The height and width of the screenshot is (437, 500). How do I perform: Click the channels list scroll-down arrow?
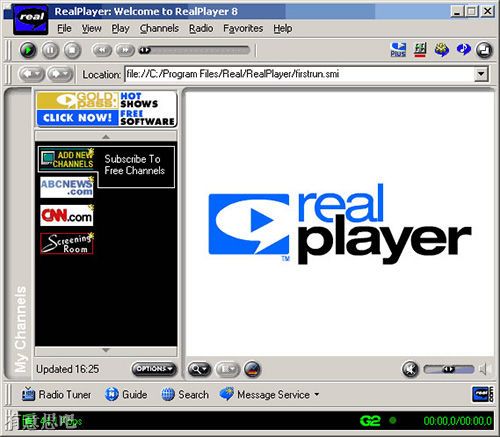point(106,351)
